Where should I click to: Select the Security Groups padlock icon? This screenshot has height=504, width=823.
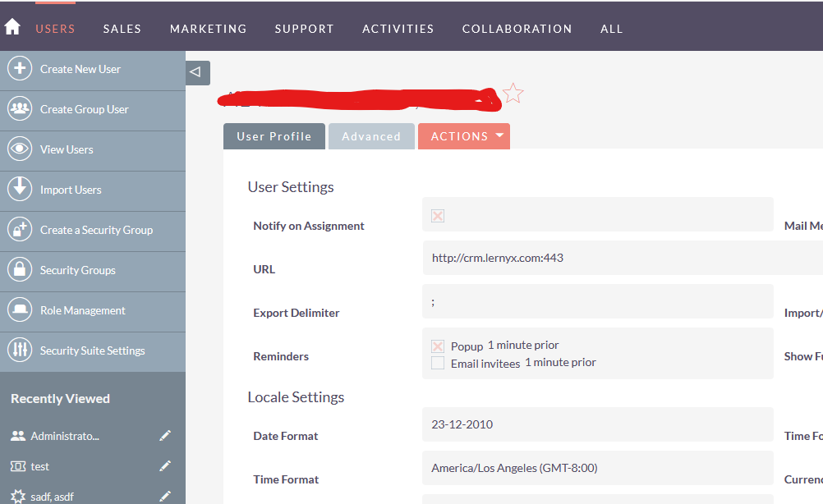click(x=20, y=270)
